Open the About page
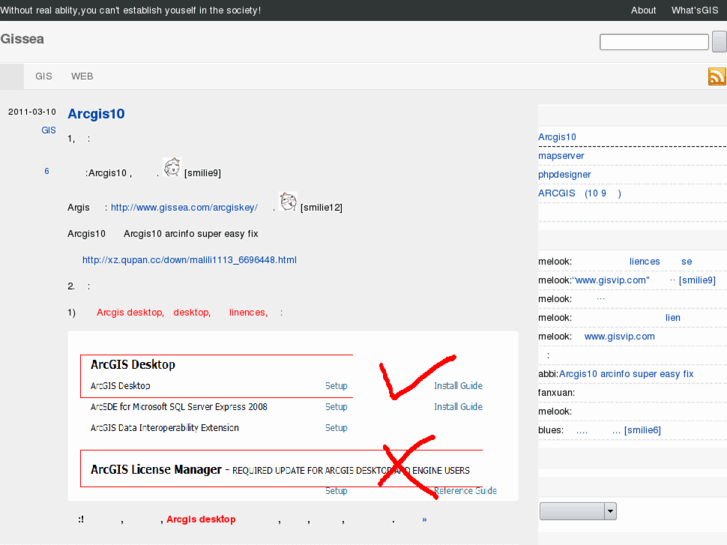The image size is (727, 545). point(643,10)
